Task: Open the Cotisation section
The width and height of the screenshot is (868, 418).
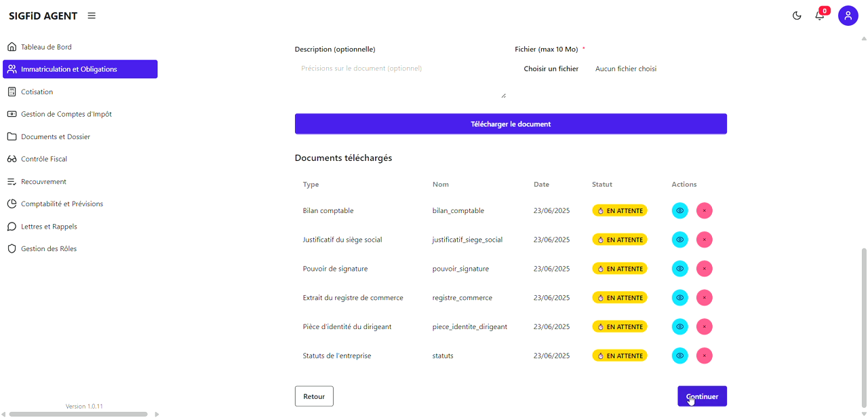Action: (37, 92)
